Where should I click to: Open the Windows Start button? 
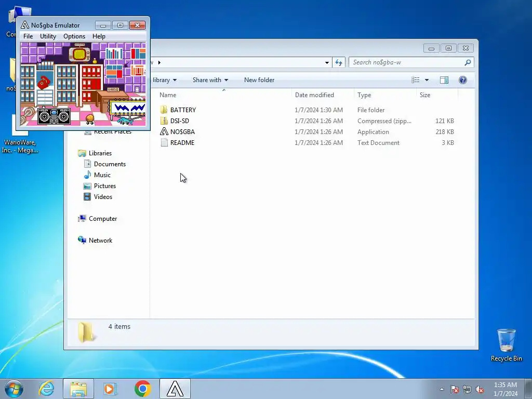coord(14,389)
